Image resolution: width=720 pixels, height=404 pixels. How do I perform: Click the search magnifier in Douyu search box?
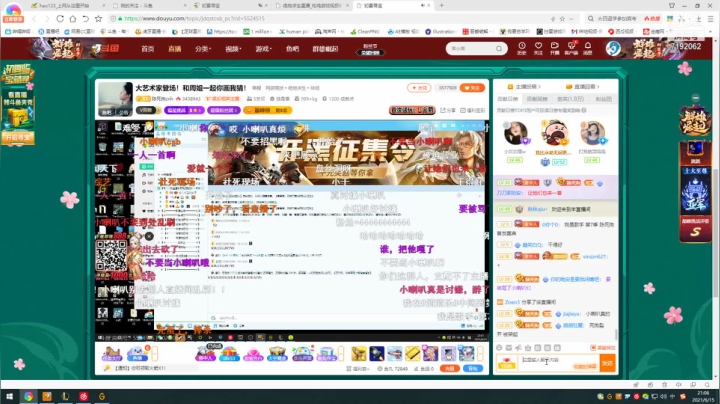(x=499, y=49)
